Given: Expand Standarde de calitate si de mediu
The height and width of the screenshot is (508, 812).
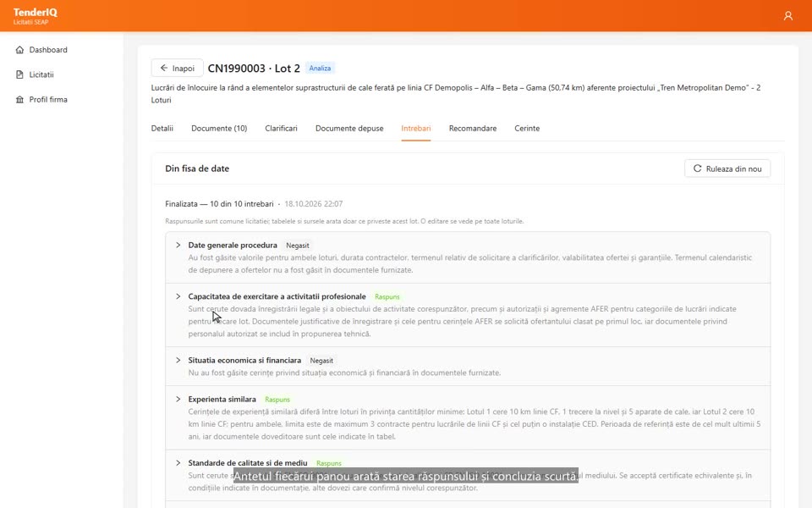Looking at the screenshot, I should click(x=178, y=463).
